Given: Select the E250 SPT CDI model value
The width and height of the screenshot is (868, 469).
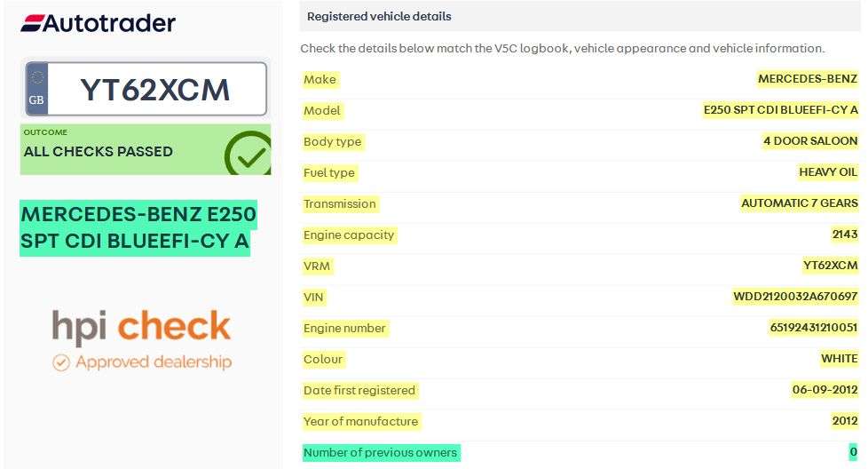Looking at the screenshot, I should point(780,110).
